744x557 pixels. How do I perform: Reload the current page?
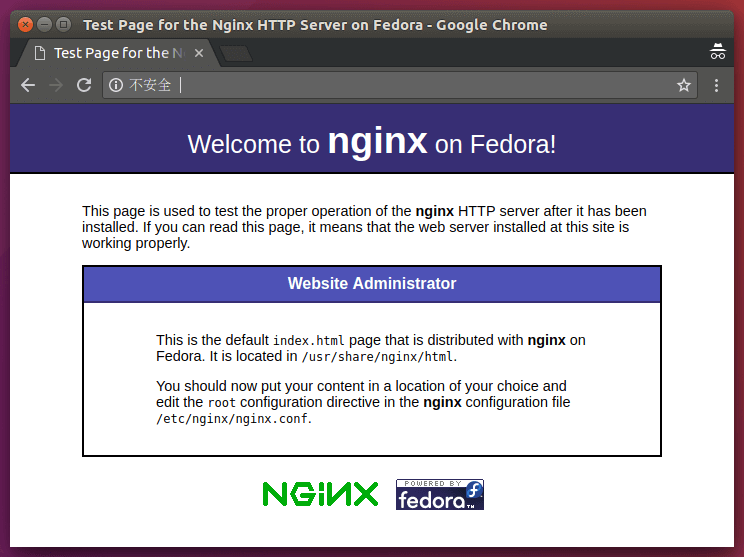[x=84, y=85]
